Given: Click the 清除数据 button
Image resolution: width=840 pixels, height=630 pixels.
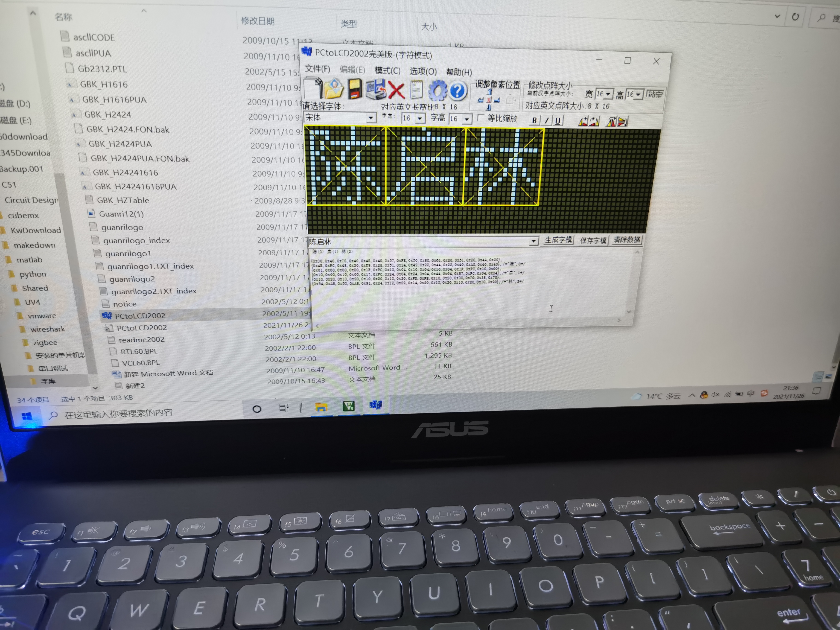Looking at the screenshot, I should click(x=627, y=240).
